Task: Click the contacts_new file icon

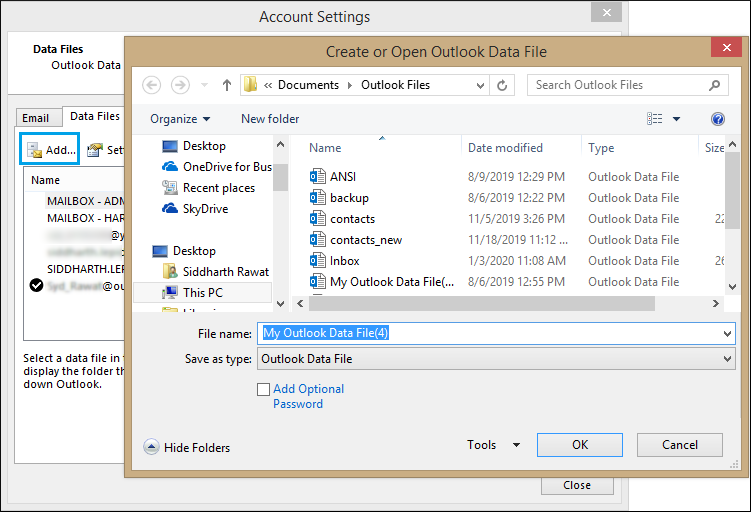Action: tap(318, 239)
